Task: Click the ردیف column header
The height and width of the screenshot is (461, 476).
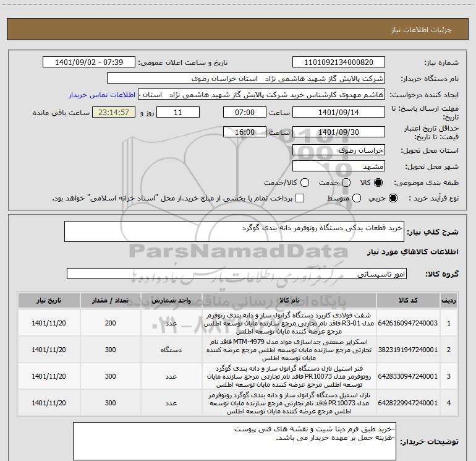Action: [449, 301]
